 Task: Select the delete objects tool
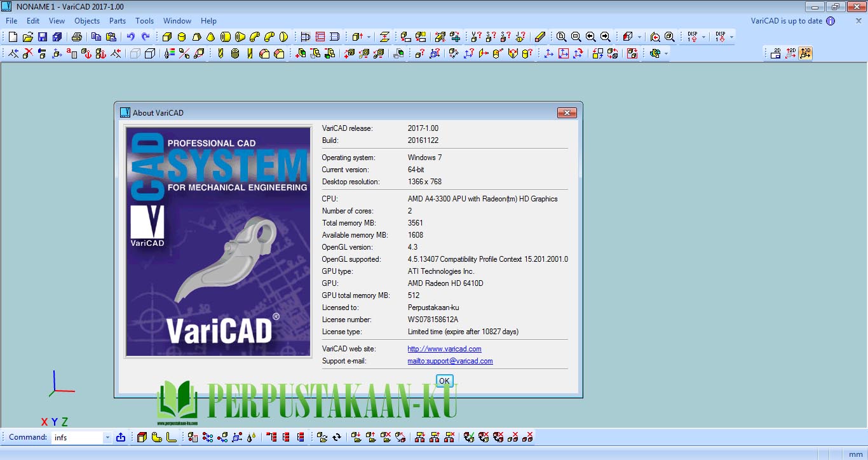pyautogui.click(x=27, y=53)
